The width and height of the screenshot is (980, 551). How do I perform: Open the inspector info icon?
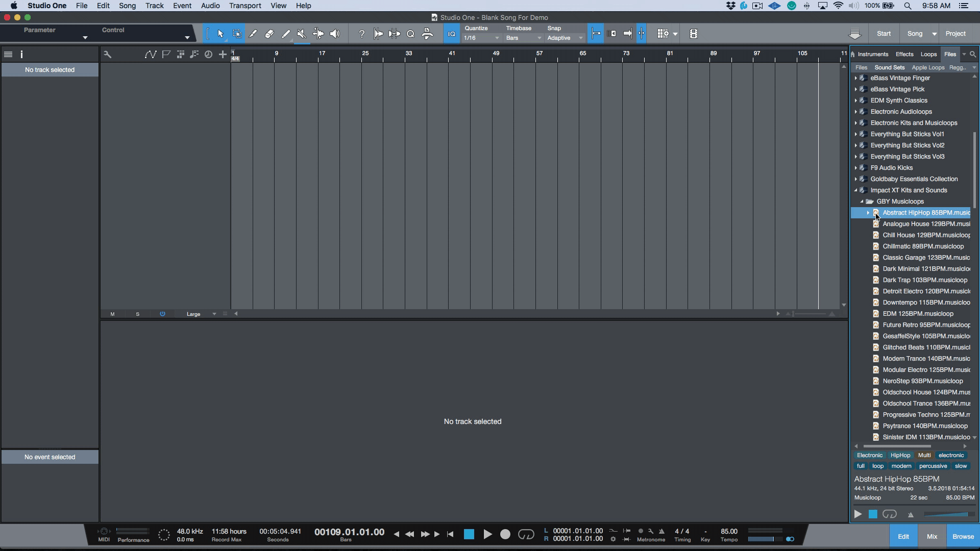coord(21,54)
